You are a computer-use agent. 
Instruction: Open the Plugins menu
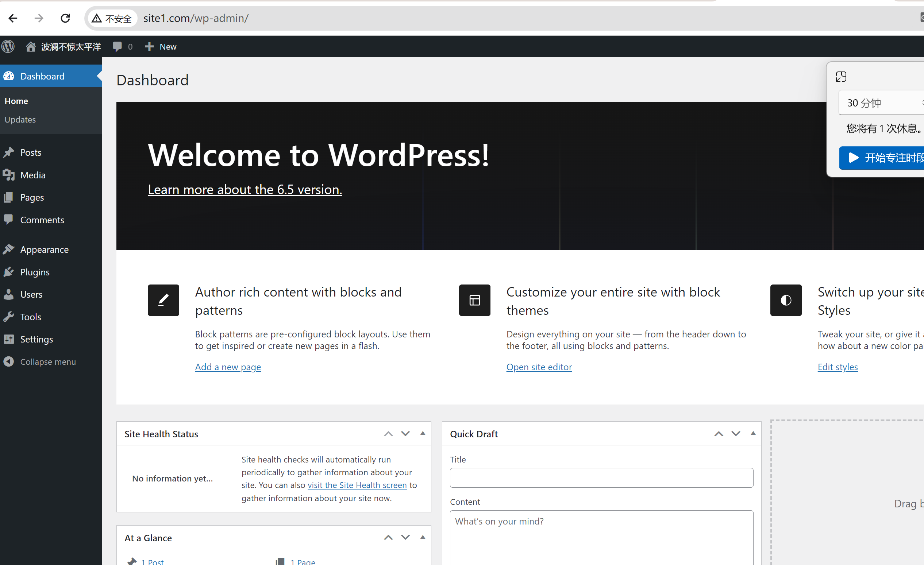pyautogui.click(x=35, y=272)
